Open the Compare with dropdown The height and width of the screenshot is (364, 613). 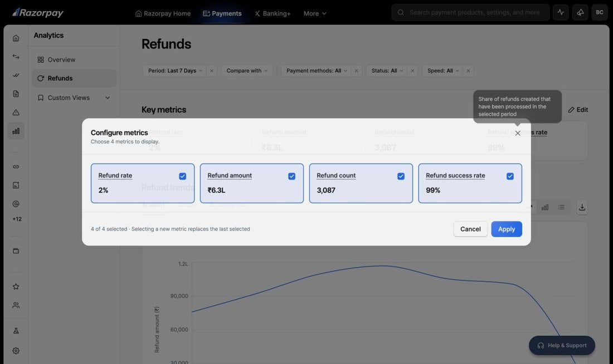pyautogui.click(x=247, y=71)
